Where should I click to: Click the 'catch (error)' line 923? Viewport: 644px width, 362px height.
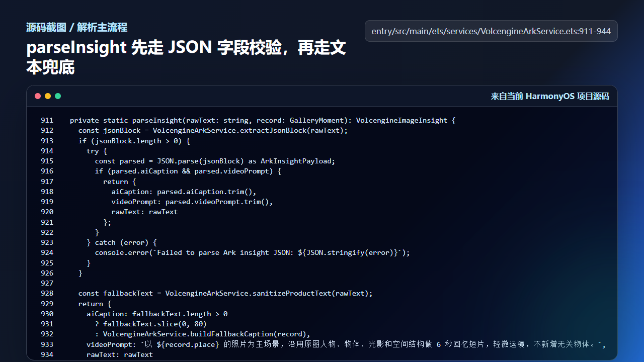pyautogui.click(x=122, y=242)
